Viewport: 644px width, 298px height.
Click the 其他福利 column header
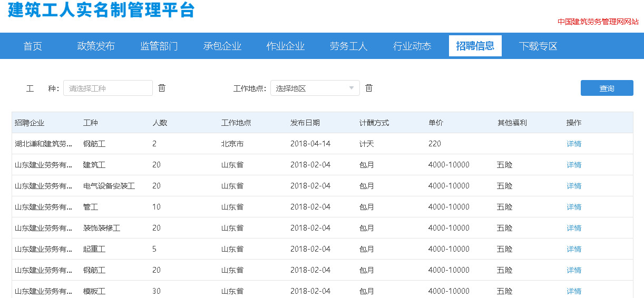[512, 123]
